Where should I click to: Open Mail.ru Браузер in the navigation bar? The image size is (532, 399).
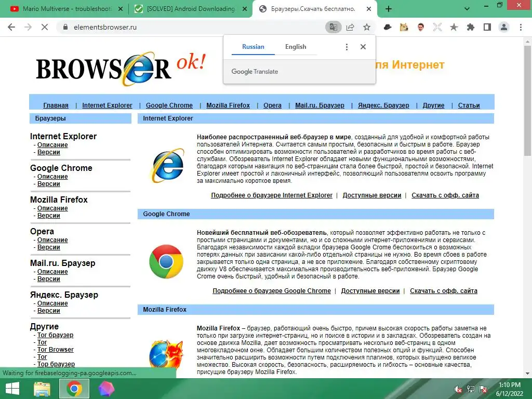(x=320, y=105)
